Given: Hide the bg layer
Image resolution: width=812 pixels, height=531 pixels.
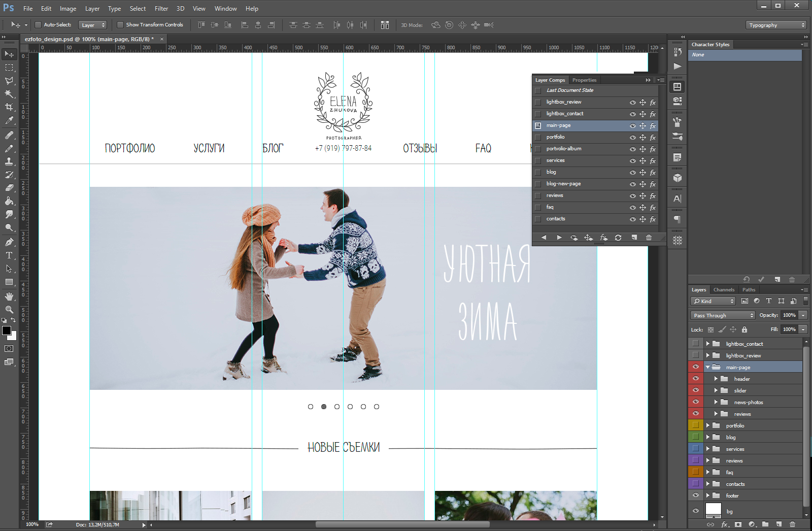Looking at the screenshot, I should 696,511.
